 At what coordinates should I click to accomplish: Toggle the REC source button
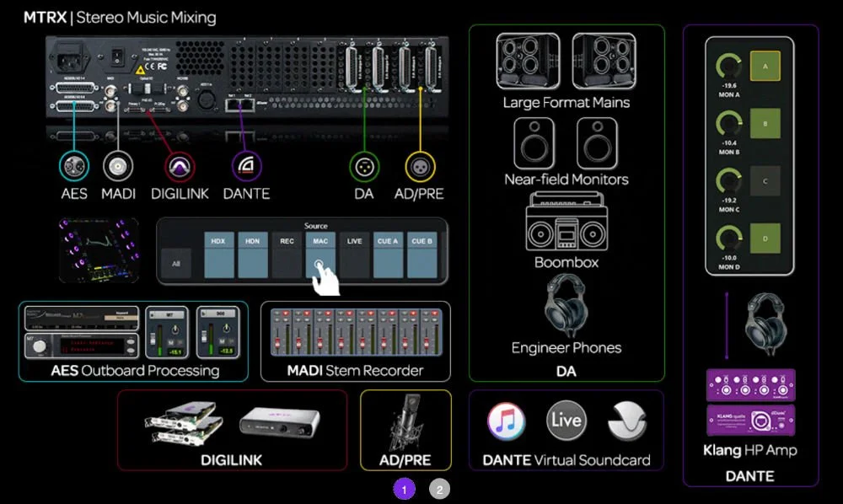pos(287,255)
